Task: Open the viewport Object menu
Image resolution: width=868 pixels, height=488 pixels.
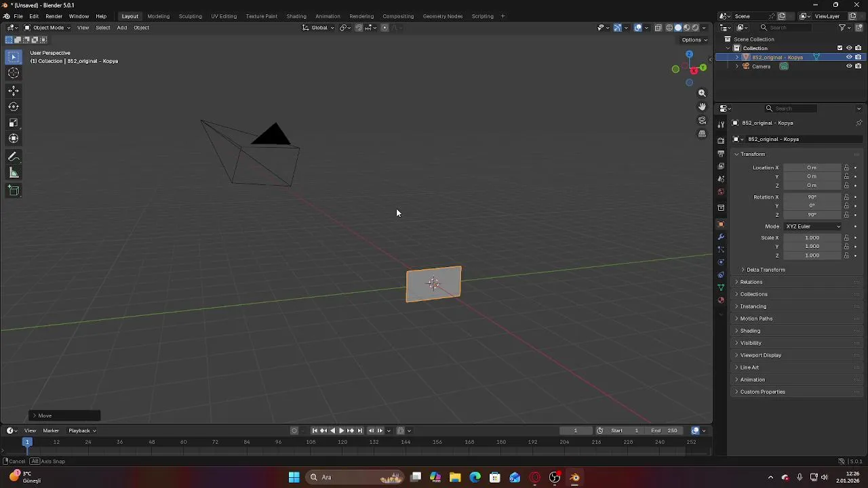Action: coord(141,28)
